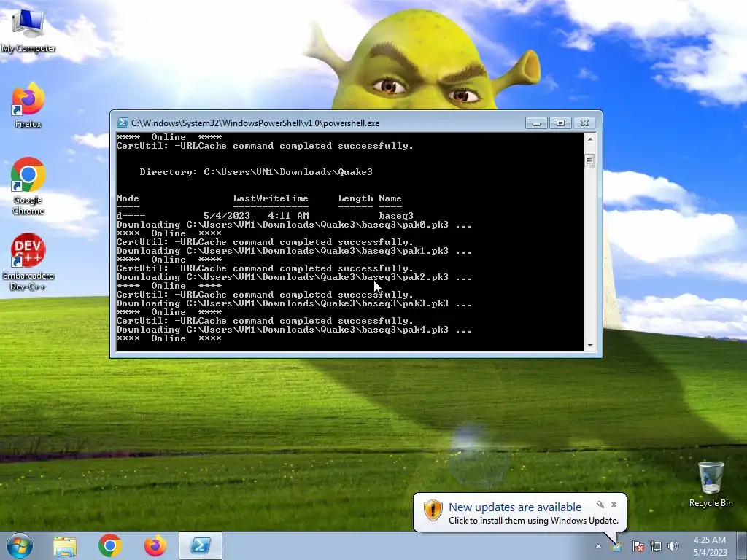Click the '5/4/2023 4:11 AM' timestamp
This screenshot has height=560, width=747.
click(256, 216)
